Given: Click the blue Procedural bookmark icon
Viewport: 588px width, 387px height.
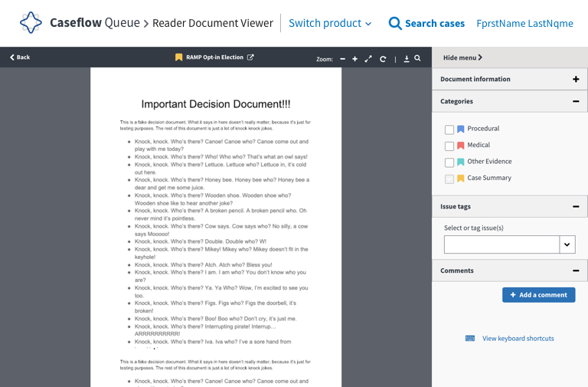Looking at the screenshot, I should [460, 129].
